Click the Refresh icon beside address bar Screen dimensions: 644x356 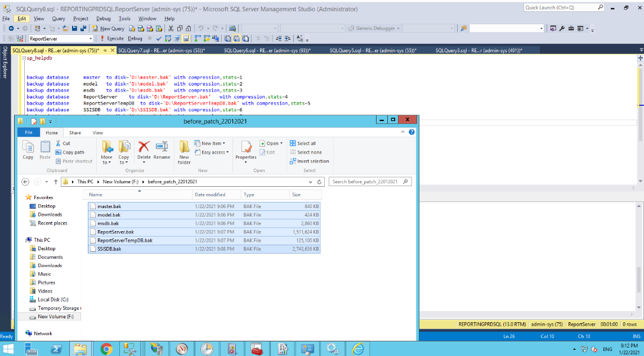coord(320,182)
